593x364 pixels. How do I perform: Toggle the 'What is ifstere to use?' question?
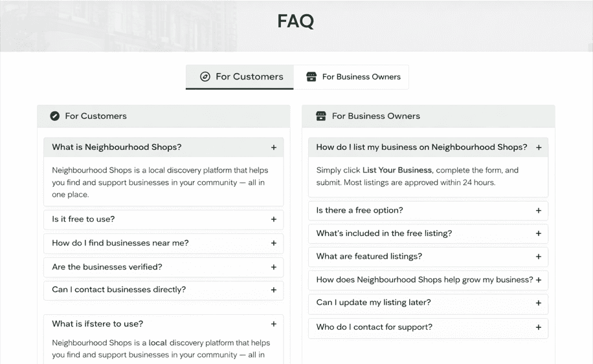(163, 324)
